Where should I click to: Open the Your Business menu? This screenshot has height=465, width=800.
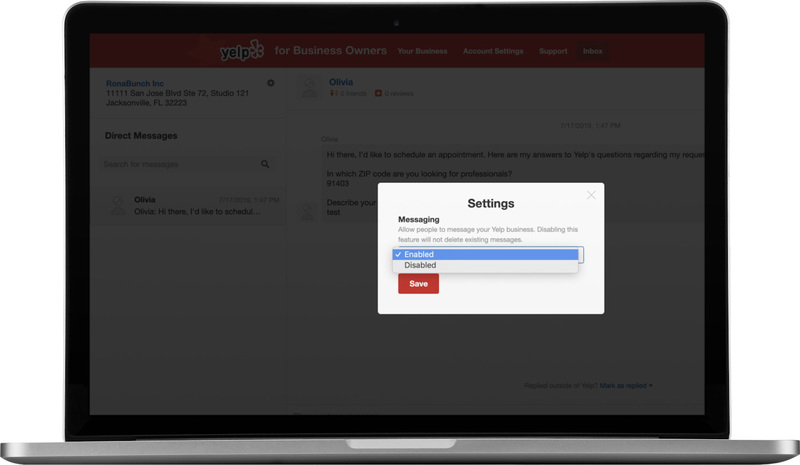point(422,51)
